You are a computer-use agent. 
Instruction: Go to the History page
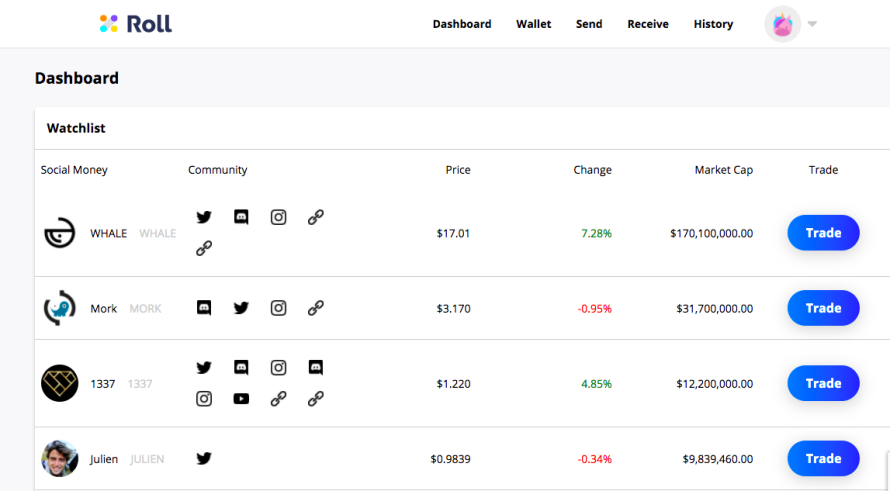pos(713,24)
